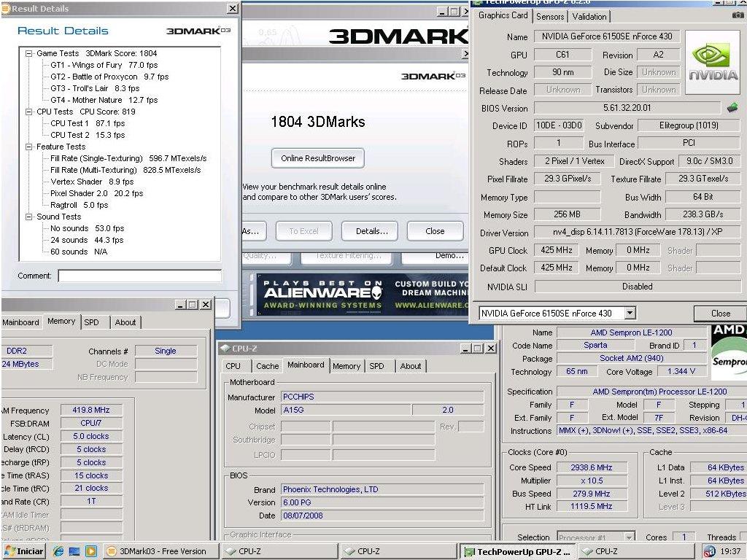Screen dimensions: 747x560
Task: Select GT4 - Mother Nature row
Action: 104,100
